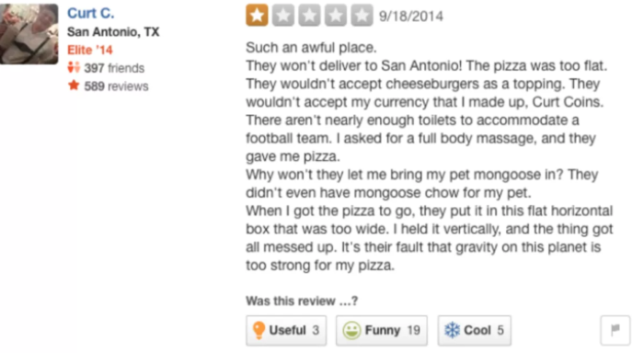Vote this review as Useful
Image resolution: width=644 pixels, height=353 pixels.
click(286, 330)
